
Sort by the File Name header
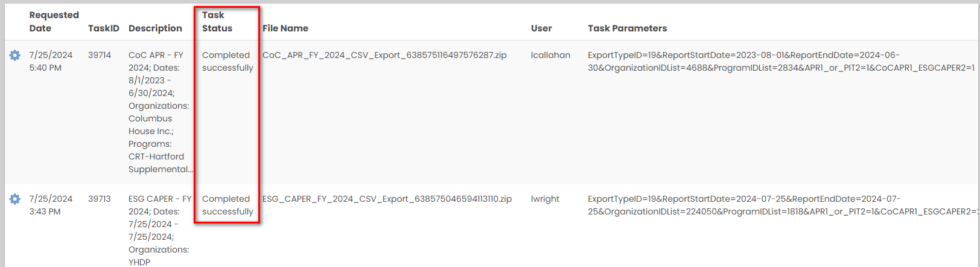pyautogui.click(x=285, y=28)
